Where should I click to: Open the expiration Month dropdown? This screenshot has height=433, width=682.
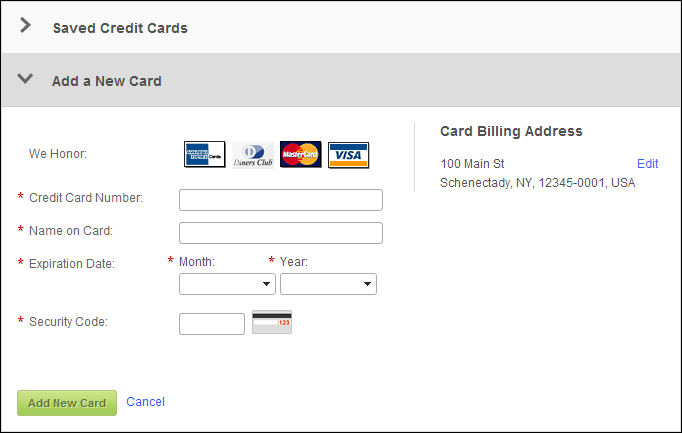coord(227,284)
